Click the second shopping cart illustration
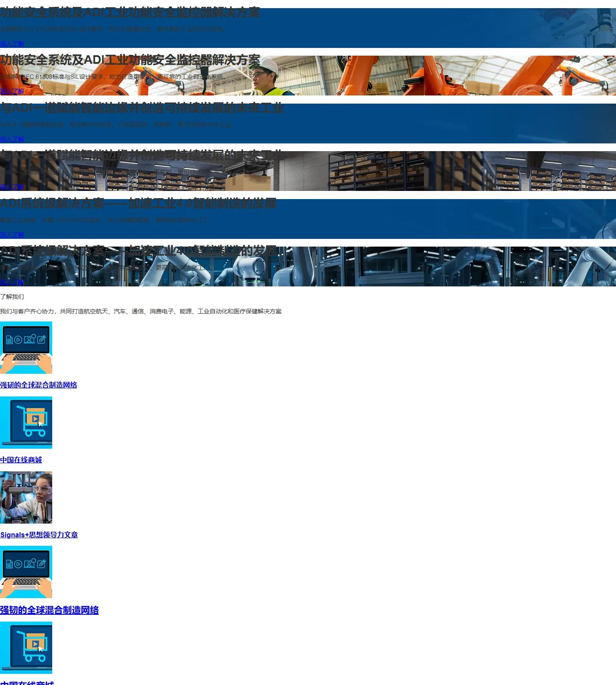The image size is (616, 685). click(26, 648)
